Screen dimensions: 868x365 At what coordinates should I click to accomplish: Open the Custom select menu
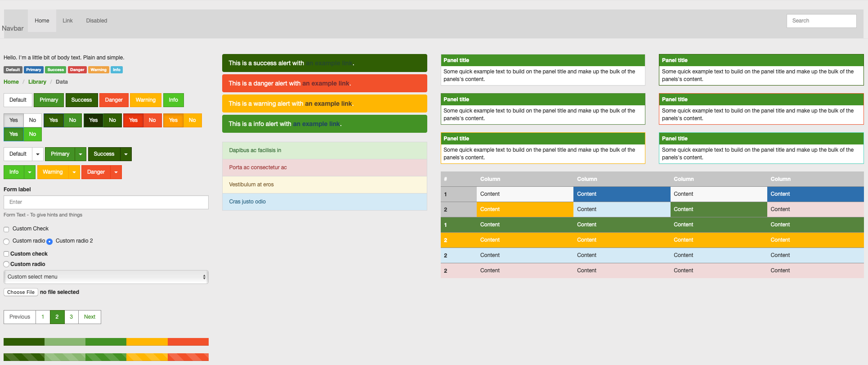click(x=106, y=277)
